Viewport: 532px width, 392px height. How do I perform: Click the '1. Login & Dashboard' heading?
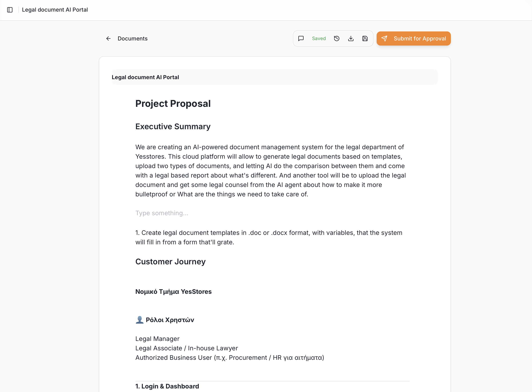tap(167, 386)
